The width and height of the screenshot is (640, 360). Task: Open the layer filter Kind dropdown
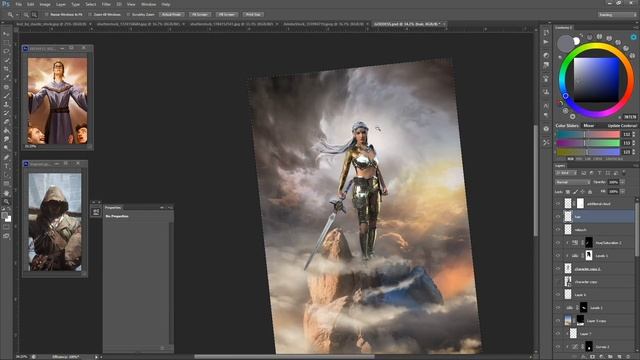coord(566,173)
